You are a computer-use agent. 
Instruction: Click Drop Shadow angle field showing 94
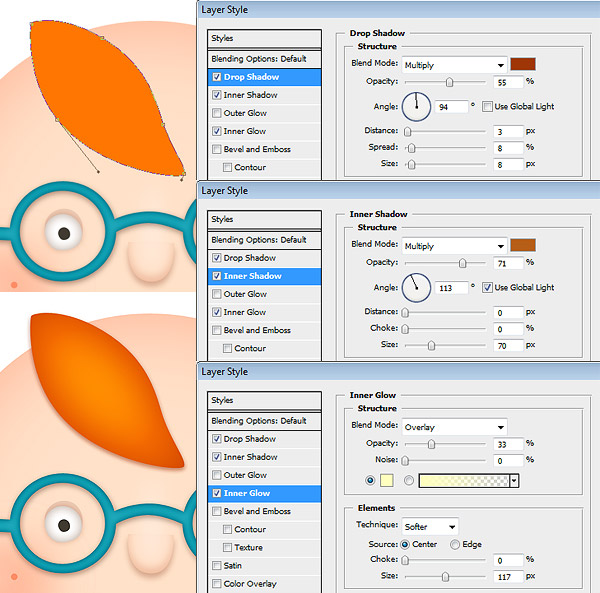[452, 107]
